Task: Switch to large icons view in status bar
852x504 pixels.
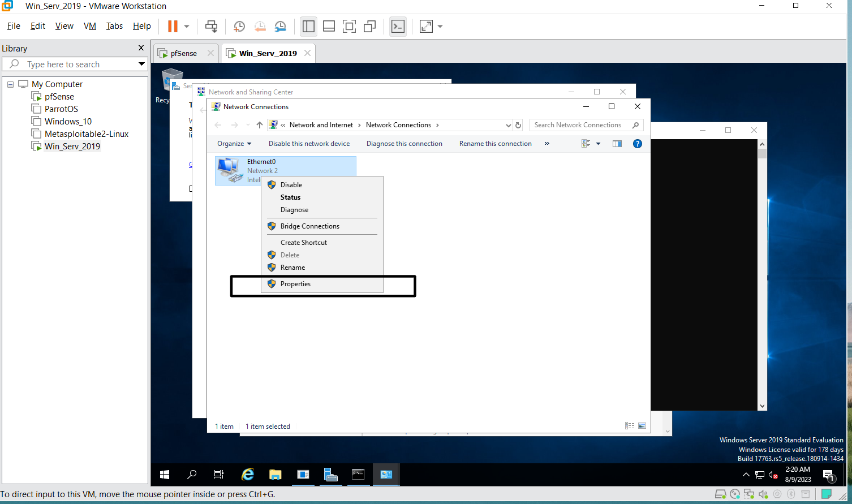Action: coord(642,426)
